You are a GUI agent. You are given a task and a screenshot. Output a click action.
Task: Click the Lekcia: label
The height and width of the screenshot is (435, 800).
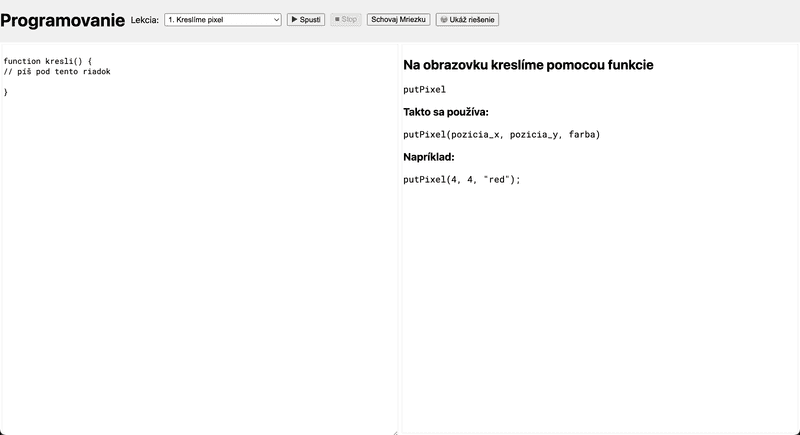145,20
